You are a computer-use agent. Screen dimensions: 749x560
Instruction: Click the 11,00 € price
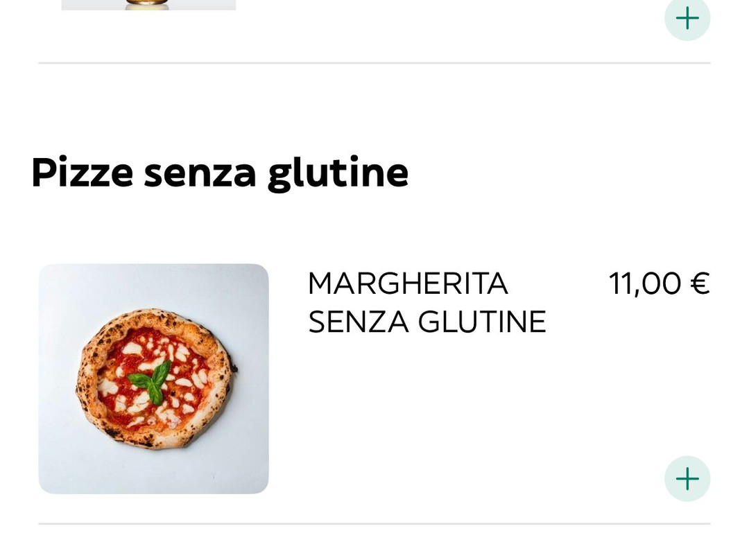pos(658,283)
